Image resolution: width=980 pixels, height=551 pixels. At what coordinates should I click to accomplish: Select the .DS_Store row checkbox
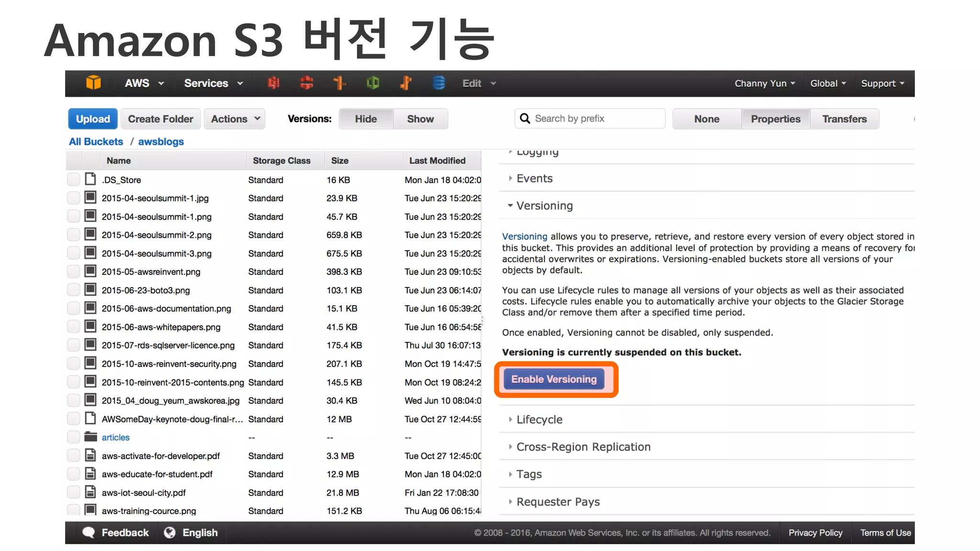[x=73, y=180]
